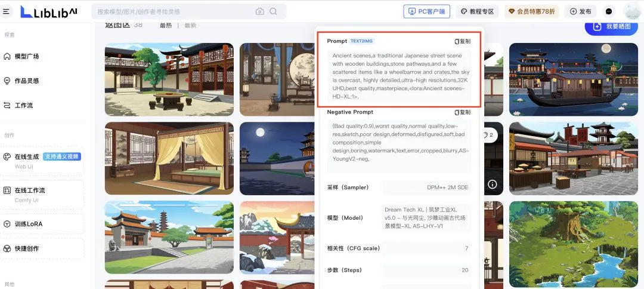644x289 pixels.
Task: Open 在线工作流 Comfy UI entry
Action: (x=42, y=195)
